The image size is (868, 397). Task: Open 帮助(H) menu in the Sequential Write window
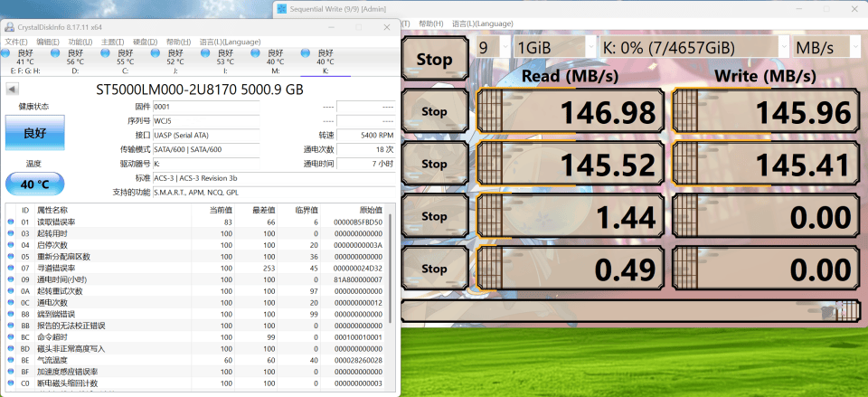pos(431,24)
